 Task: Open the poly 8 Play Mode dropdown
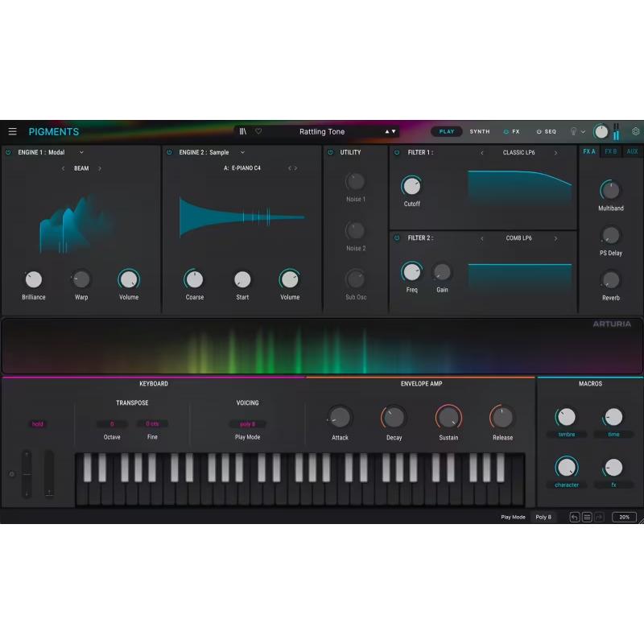click(247, 424)
